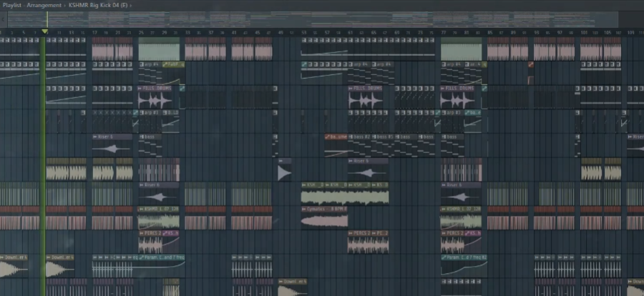Viewport: 644px width, 296px height.
Task: Select the arp #3 pattern clip starting at bar 25
Action: click(150, 121)
